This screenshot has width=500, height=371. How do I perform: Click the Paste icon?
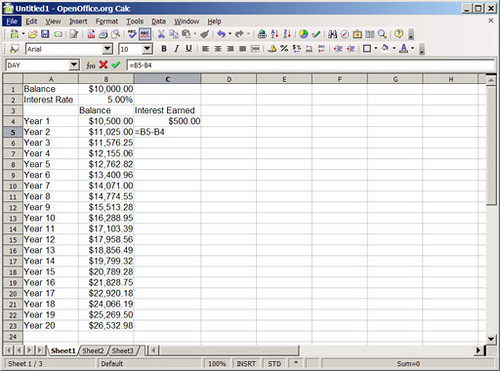(x=186, y=34)
